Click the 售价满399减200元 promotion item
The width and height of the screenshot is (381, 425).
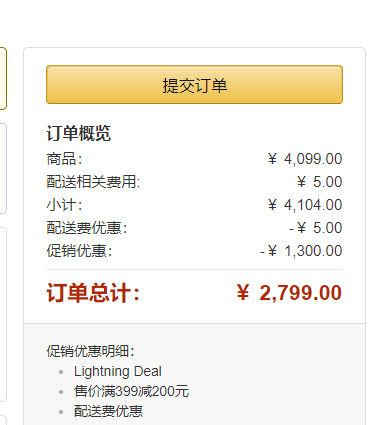click(131, 391)
